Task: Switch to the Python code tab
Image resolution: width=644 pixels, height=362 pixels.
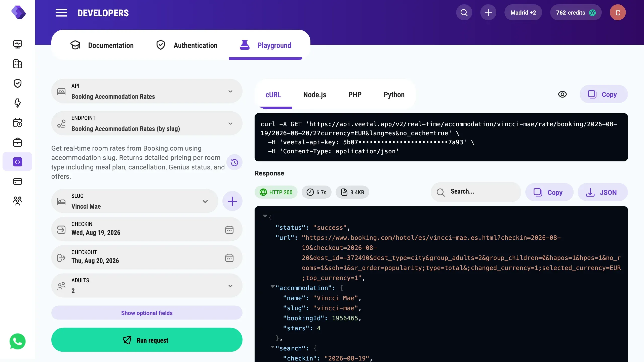Action: 394,95
